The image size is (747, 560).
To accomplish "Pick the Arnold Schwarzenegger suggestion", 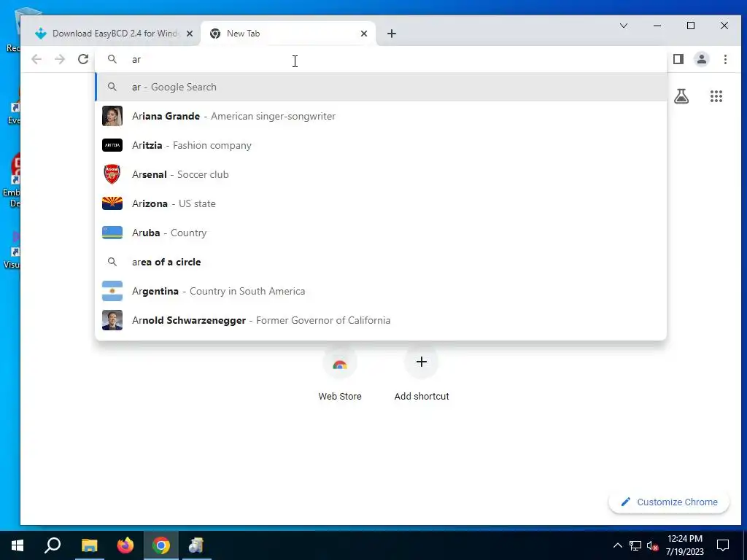I will [x=381, y=320].
